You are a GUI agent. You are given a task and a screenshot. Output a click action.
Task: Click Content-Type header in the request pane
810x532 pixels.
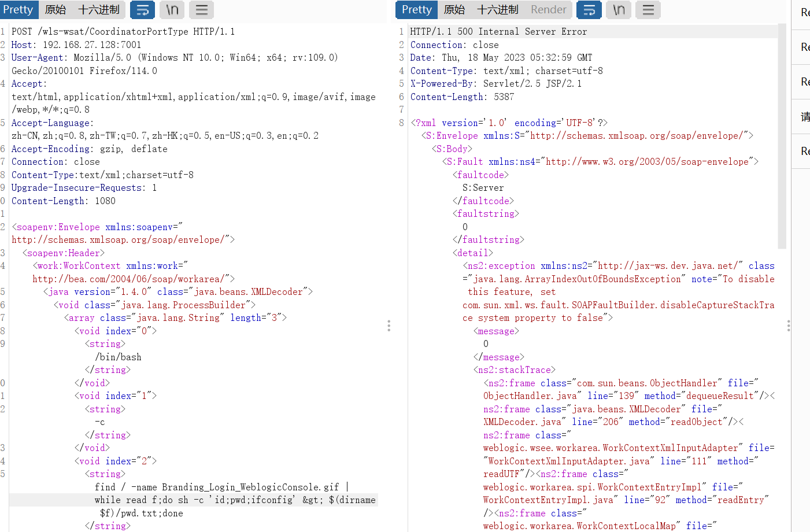[102, 175]
